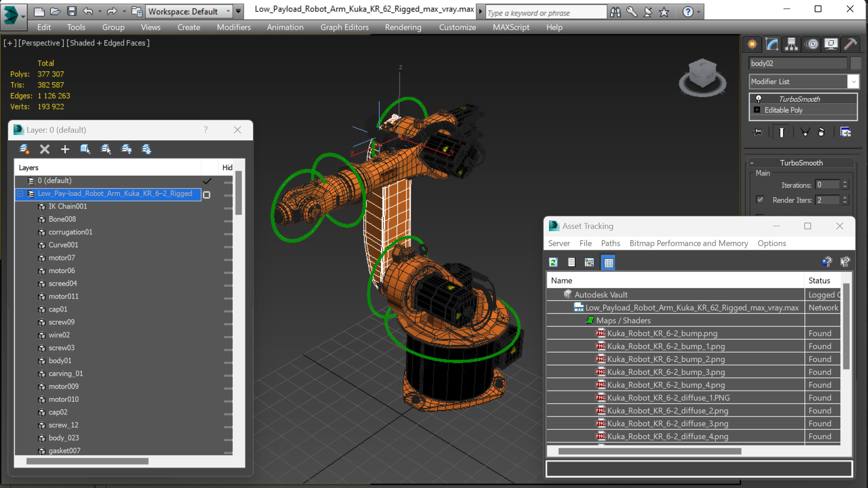Click the body02 object color swatch
The image size is (868, 488).
(855, 63)
